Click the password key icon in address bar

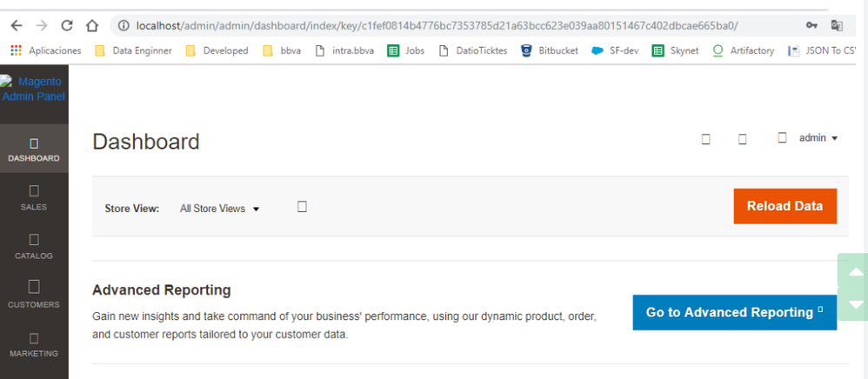pyautogui.click(x=811, y=26)
